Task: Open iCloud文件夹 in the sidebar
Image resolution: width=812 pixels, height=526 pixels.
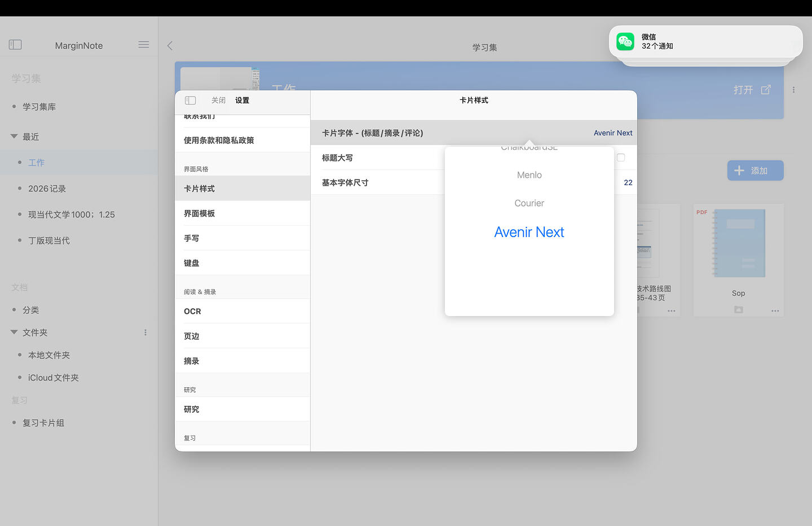Action: tap(54, 378)
